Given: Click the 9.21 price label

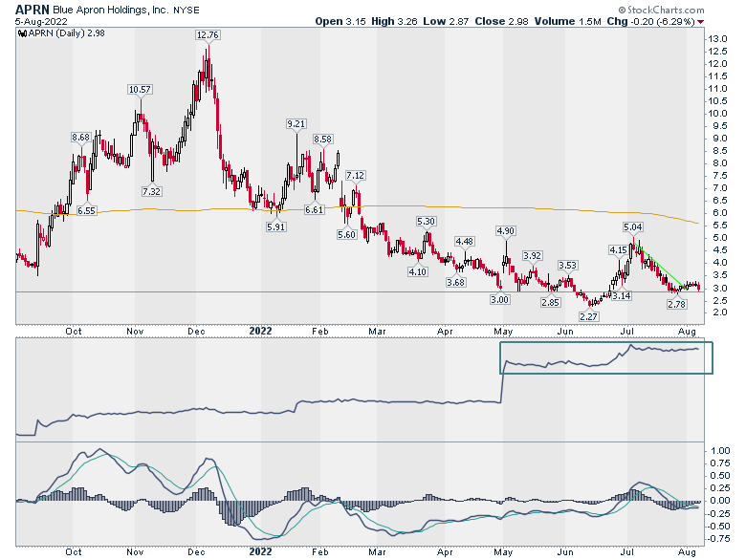Looking at the screenshot, I should coord(296,124).
